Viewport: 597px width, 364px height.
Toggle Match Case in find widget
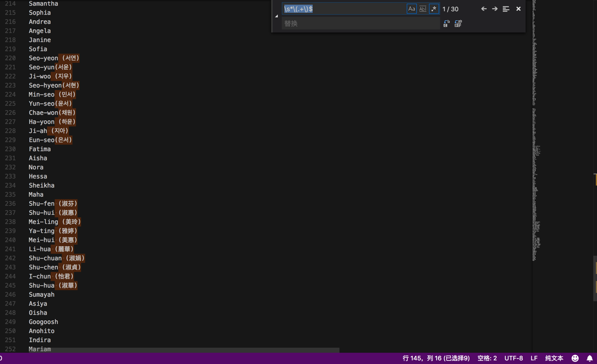click(412, 9)
